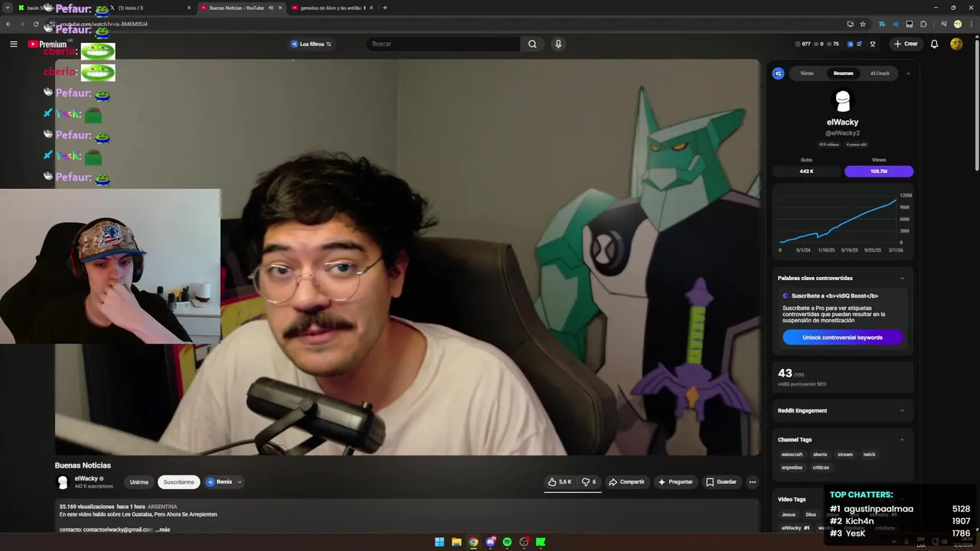980x551 pixels.
Task: Click the Compartir button
Action: pyautogui.click(x=626, y=482)
